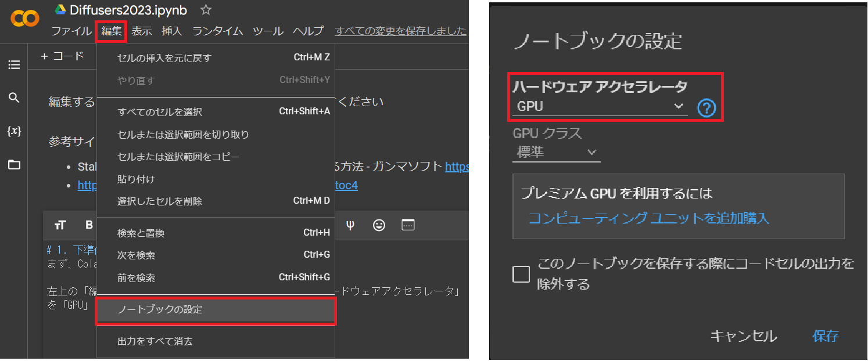Open the hardware accelerator help icon
Viewport: 868px width, 361px height.
(x=706, y=107)
